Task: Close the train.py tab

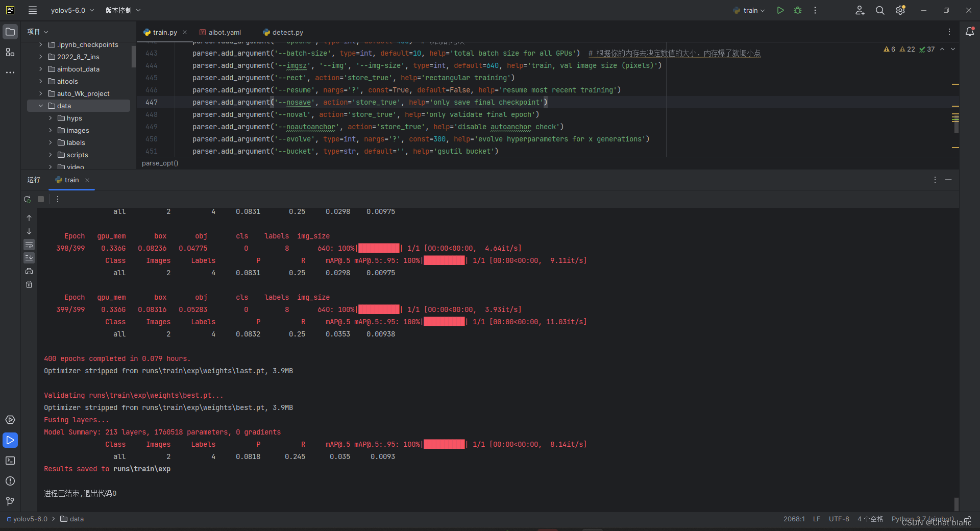Action: tap(185, 32)
